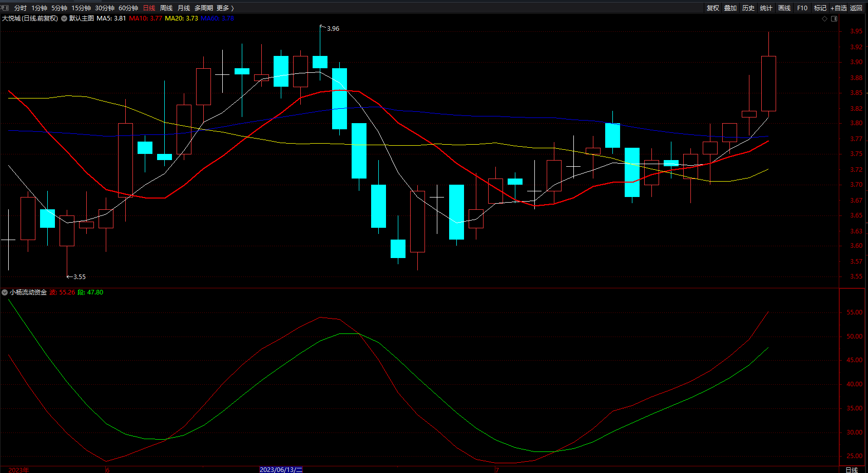Click the 25.00 value on indicator axis
868x473 pixels.
tap(855, 456)
